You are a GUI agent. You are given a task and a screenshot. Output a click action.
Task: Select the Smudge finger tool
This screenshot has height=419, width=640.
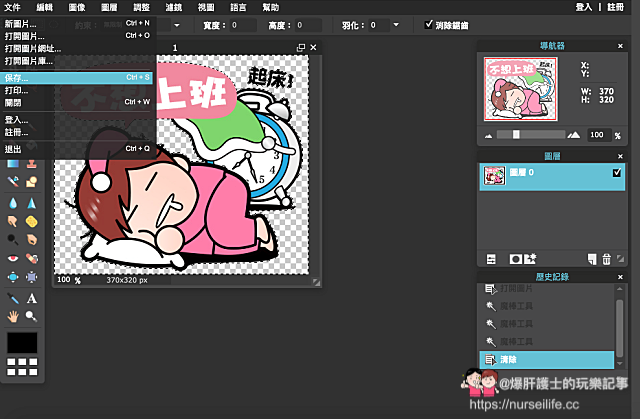pyautogui.click(x=13, y=221)
